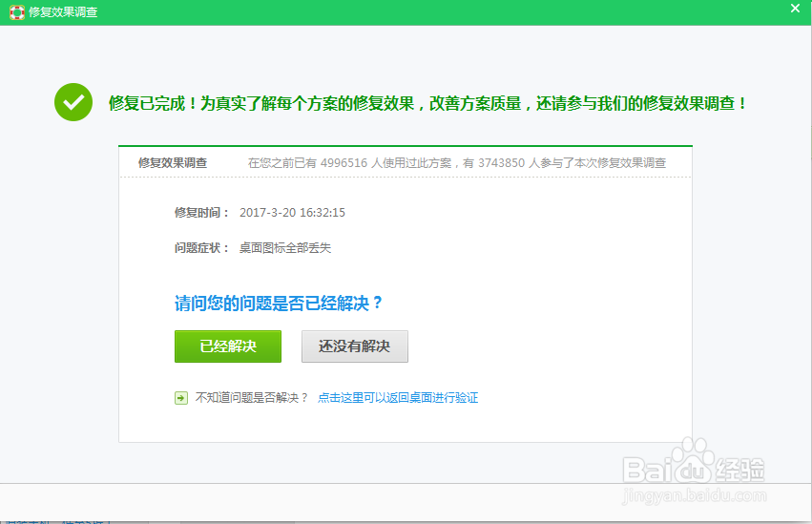The image size is (812, 524).
Task: Click the window title 修复效果调查 in title bar
Action: point(63,11)
